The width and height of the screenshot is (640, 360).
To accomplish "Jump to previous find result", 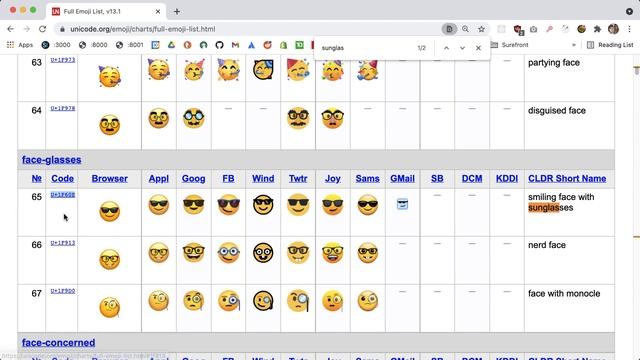I will pos(447,48).
